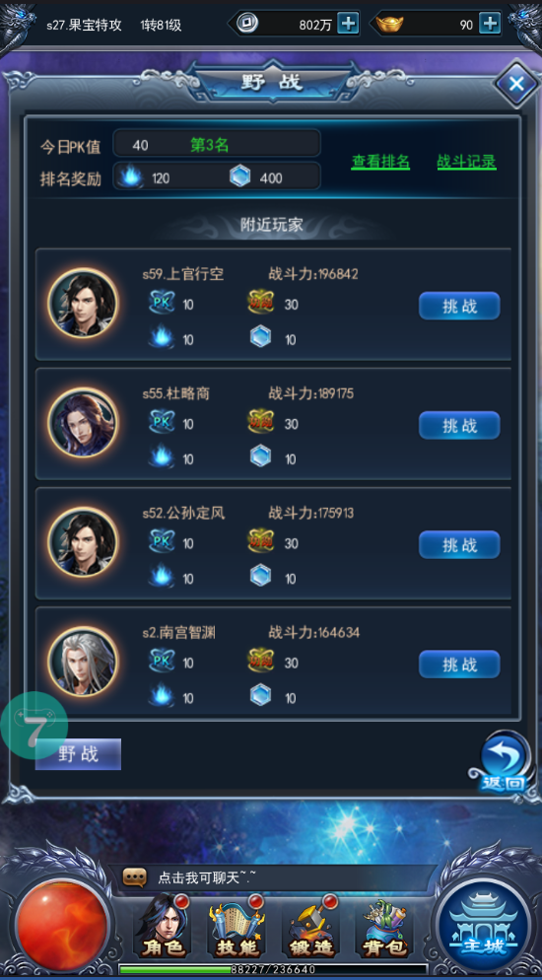Open 战斗记录 battle records link
This screenshot has width=542, height=980.
466,162
